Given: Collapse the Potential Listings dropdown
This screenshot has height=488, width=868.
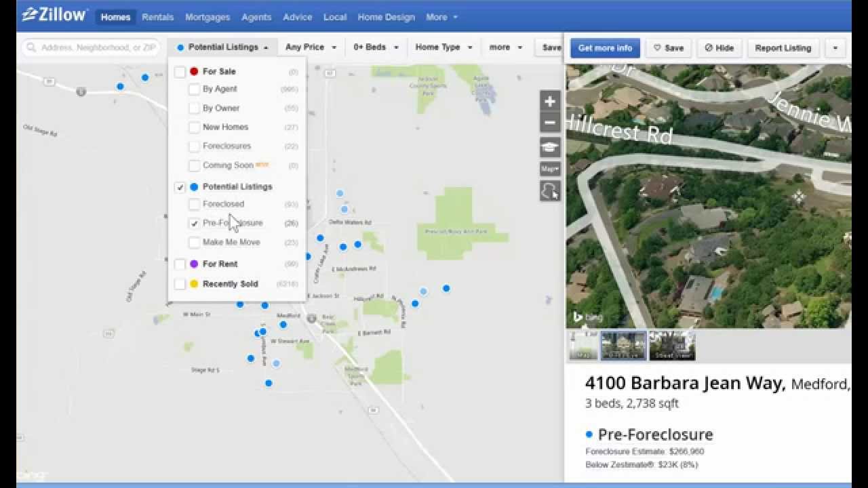Looking at the screenshot, I should click(x=222, y=47).
